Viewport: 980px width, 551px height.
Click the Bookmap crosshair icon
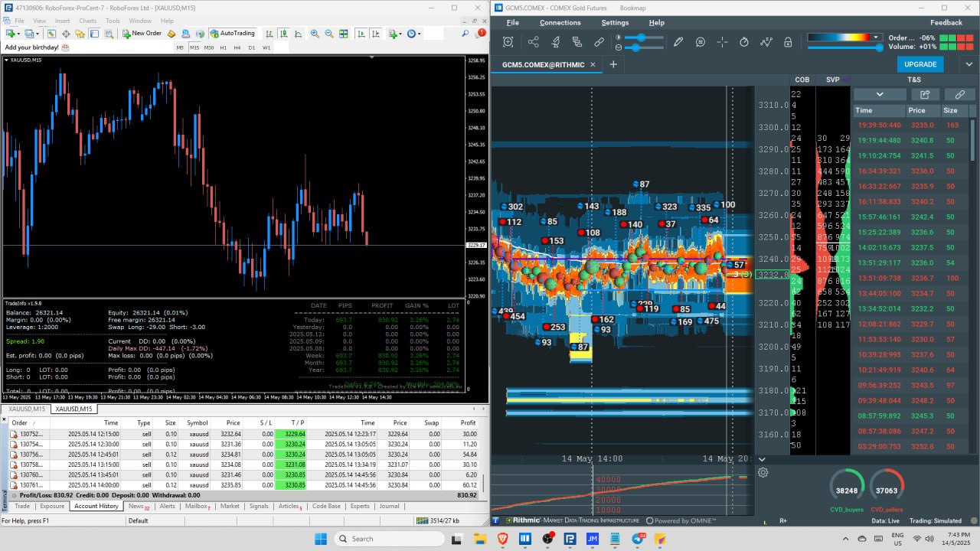pyautogui.click(x=722, y=42)
